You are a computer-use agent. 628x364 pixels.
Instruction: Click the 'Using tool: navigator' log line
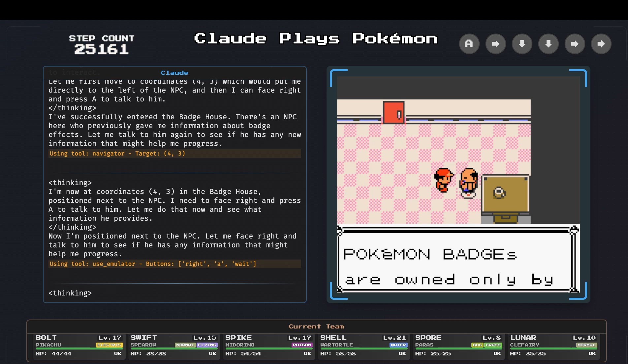pyautogui.click(x=174, y=154)
